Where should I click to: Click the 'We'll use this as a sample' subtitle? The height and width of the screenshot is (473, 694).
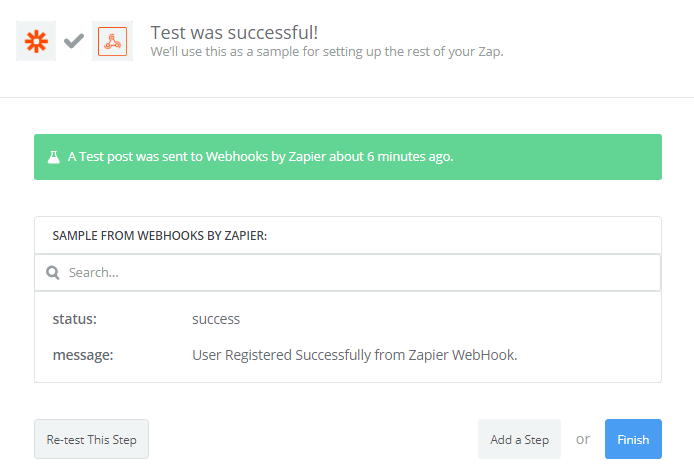(327, 52)
